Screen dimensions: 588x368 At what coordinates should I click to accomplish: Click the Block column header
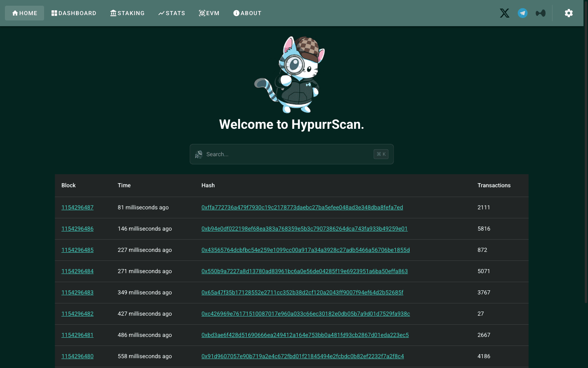(69, 185)
